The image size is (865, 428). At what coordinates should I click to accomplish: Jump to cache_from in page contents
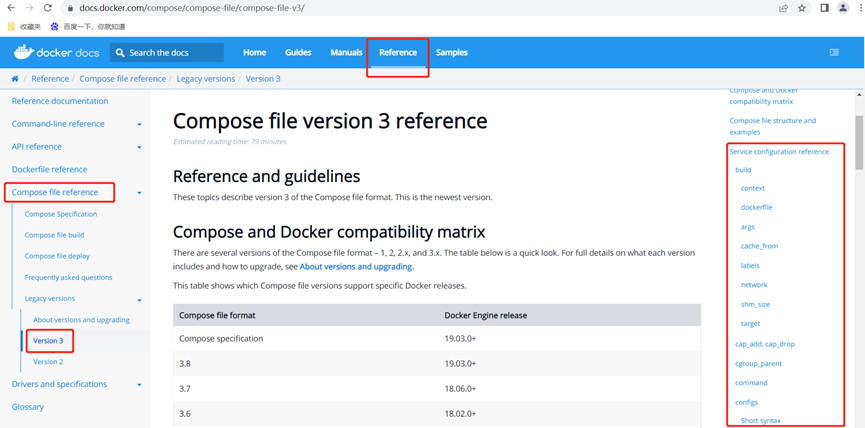pos(760,246)
